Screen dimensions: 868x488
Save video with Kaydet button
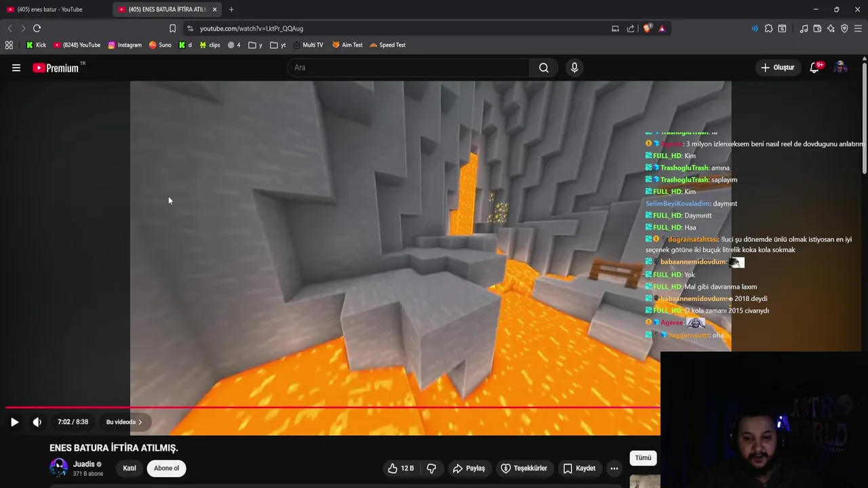579,468
